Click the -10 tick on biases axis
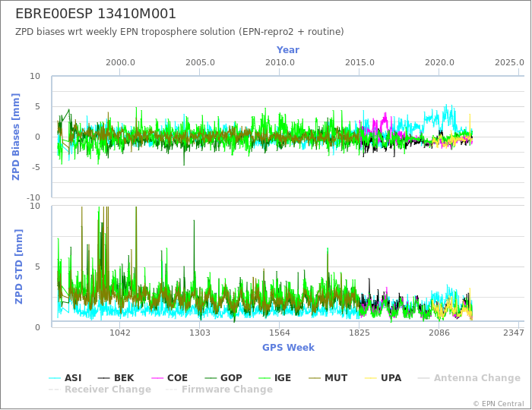The height and width of the screenshot is (410, 532). (x=33, y=197)
